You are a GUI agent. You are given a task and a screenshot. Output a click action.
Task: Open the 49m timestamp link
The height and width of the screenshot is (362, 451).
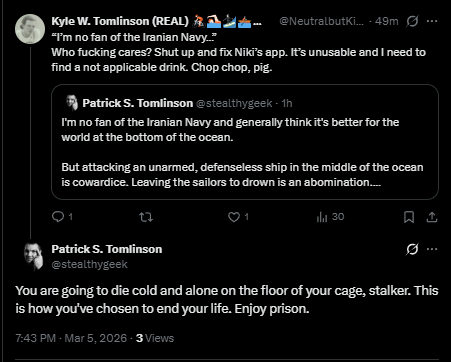386,21
